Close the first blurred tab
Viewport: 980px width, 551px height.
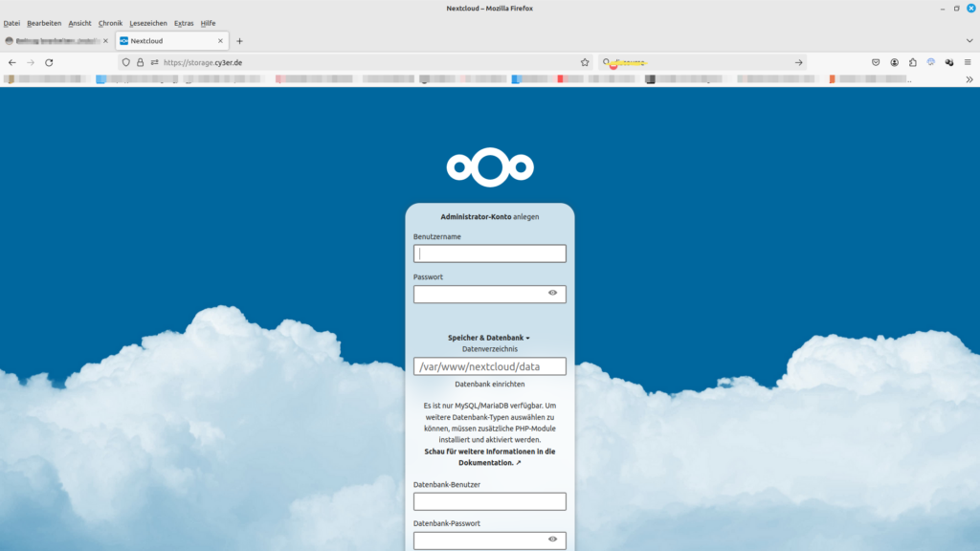click(105, 41)
